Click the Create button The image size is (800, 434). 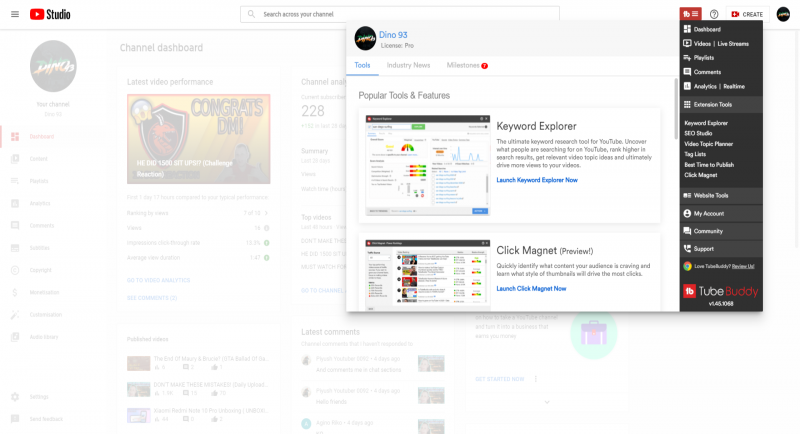click(747, 14)
